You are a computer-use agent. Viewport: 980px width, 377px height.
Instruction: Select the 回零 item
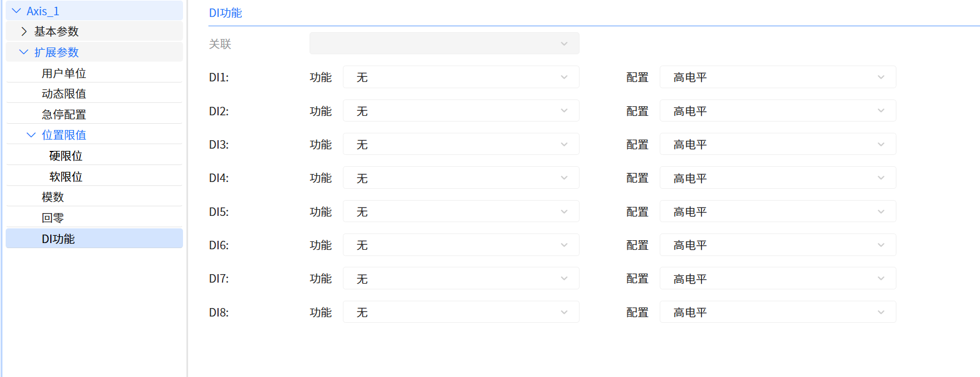coord(53,218)
